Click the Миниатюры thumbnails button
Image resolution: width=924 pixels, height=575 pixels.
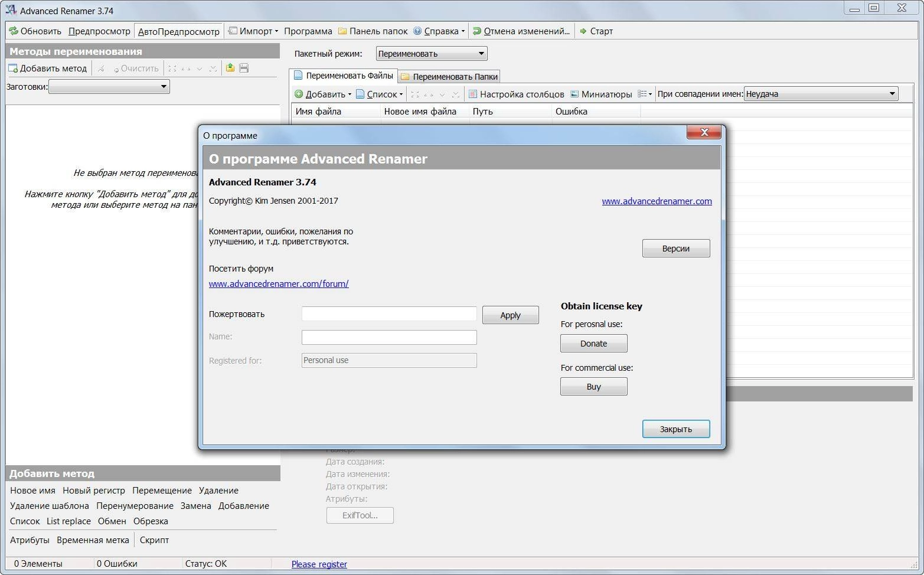[601, 94]
